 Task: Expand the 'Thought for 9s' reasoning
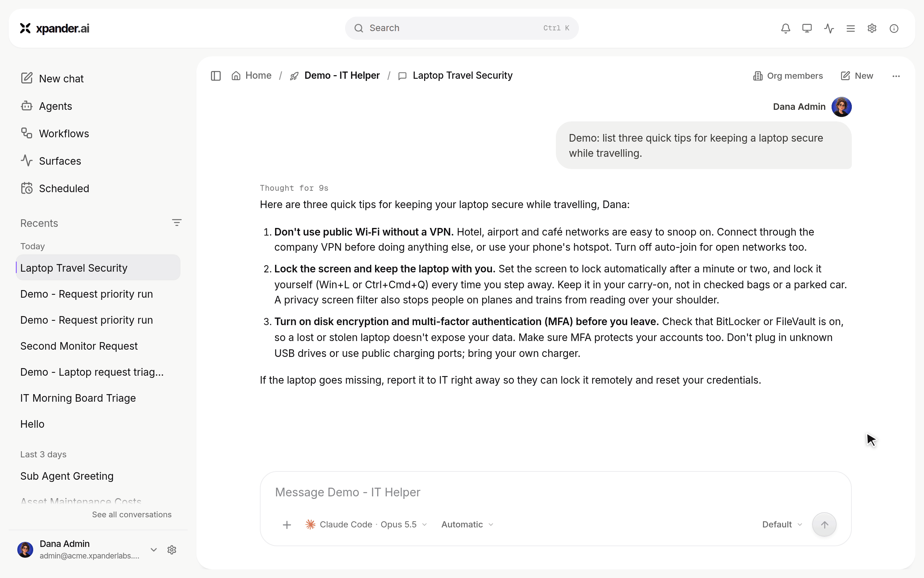pyautogui.click(x=294, y=188)
